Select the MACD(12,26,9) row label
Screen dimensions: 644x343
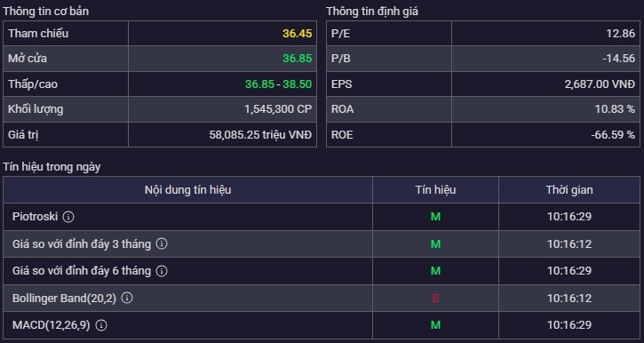pos(51,325)
